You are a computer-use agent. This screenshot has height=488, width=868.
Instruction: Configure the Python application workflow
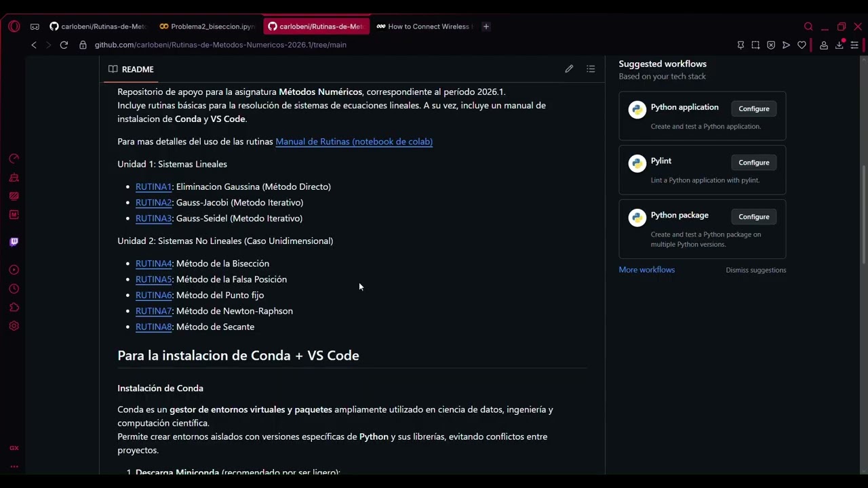754,108
